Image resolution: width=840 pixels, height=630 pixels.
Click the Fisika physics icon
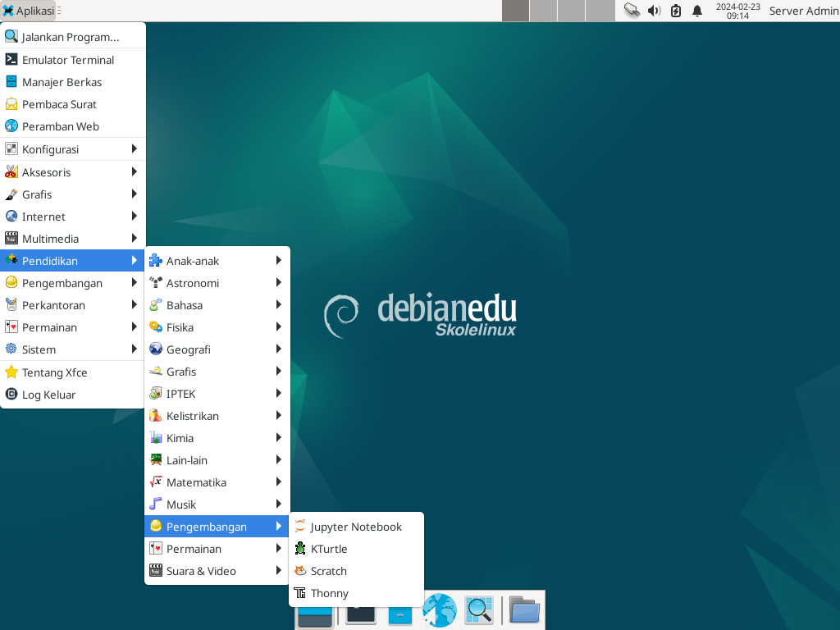tap(156, 326)
